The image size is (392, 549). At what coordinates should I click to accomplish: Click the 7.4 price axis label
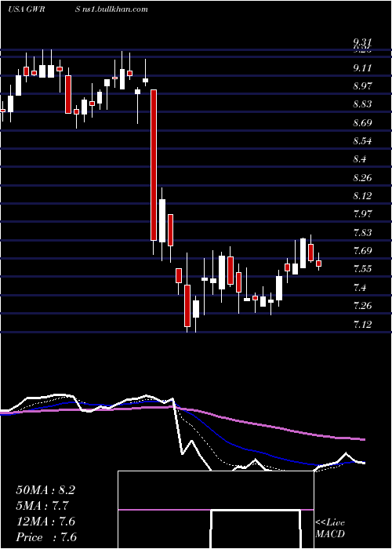(x=360, y=288)
